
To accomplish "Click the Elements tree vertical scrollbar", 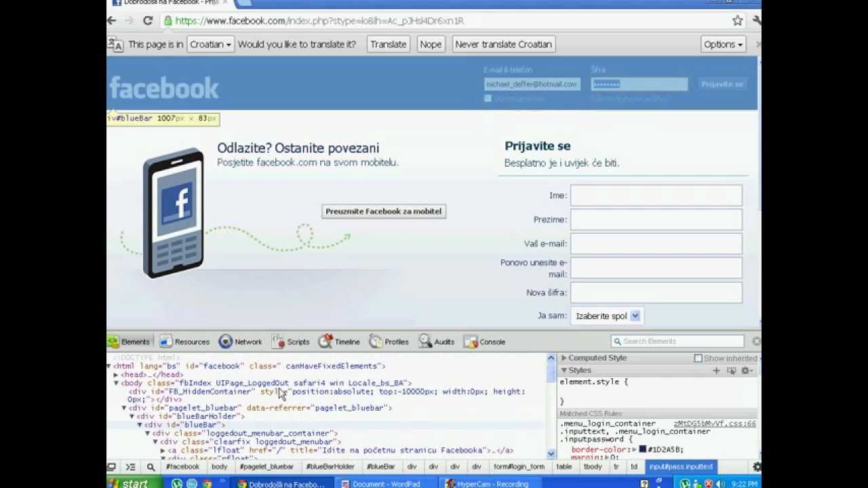I will click(x=551, y=405).
